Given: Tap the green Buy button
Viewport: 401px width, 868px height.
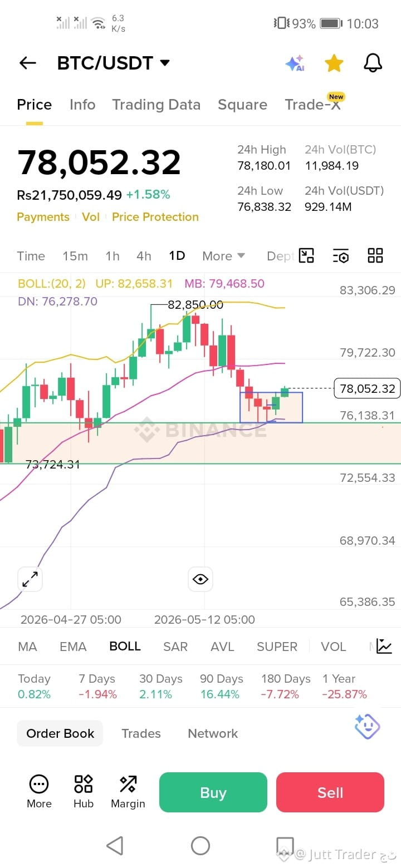Looking at the screenshot, I should (213, 792).
